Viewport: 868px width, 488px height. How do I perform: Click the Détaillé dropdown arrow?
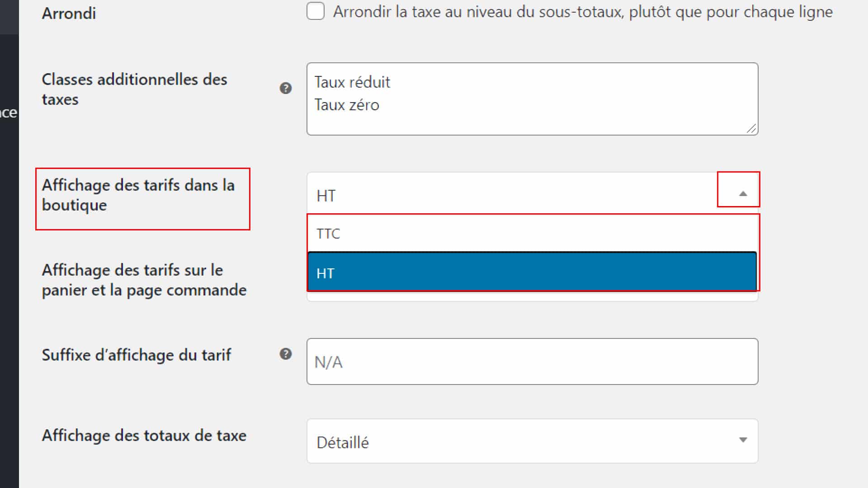(743, 440)
